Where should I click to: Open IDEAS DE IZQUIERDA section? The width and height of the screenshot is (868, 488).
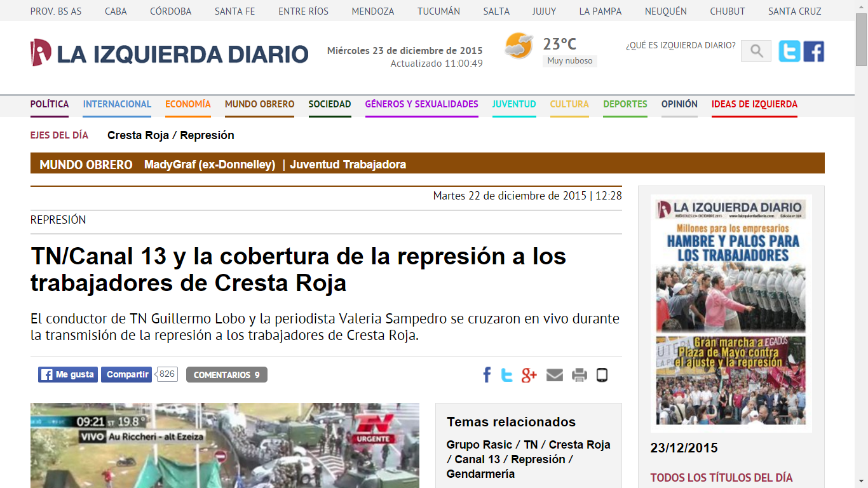coord(754,104)
